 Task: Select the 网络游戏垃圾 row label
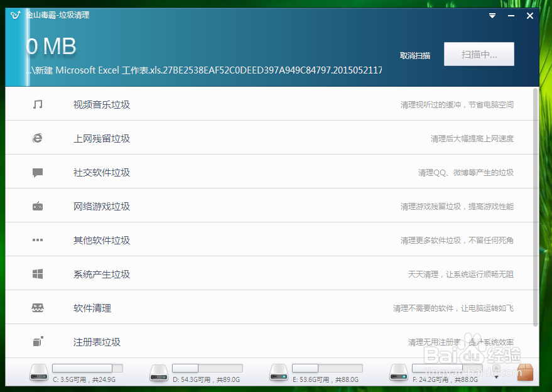102,207
